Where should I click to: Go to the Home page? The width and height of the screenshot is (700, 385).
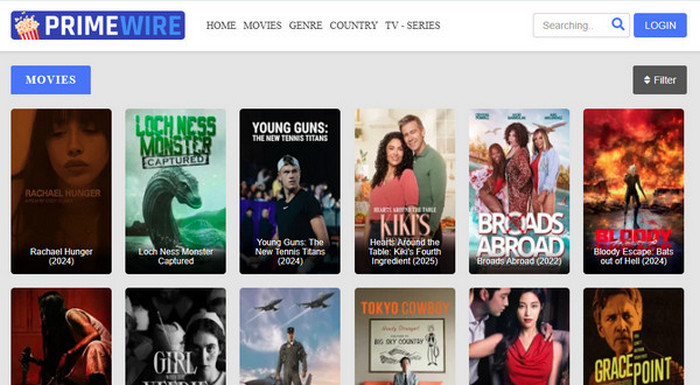tap(221, 25)
